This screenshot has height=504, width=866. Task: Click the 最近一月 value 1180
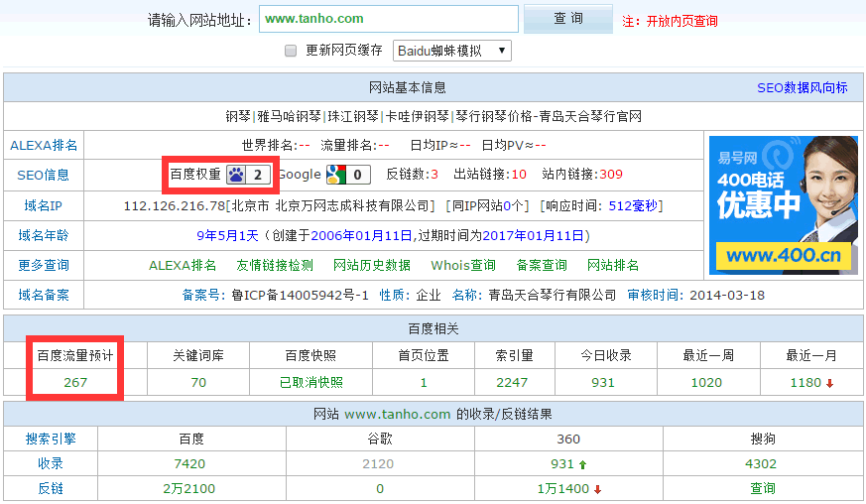pos(805,382)
